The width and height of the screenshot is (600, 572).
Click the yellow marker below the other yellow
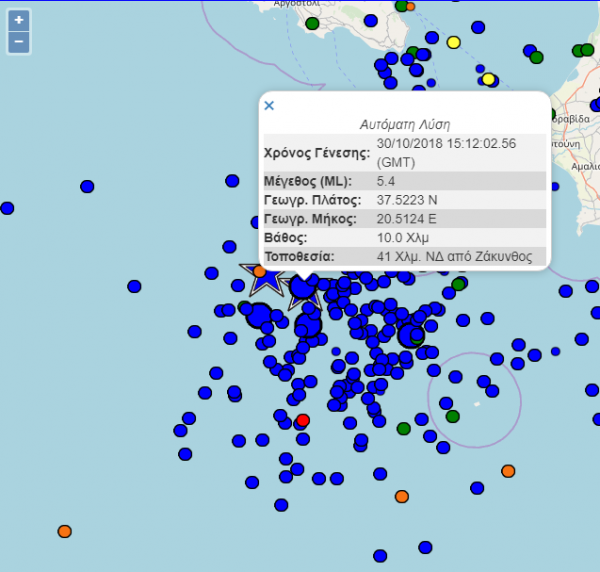tap(488, 79)
